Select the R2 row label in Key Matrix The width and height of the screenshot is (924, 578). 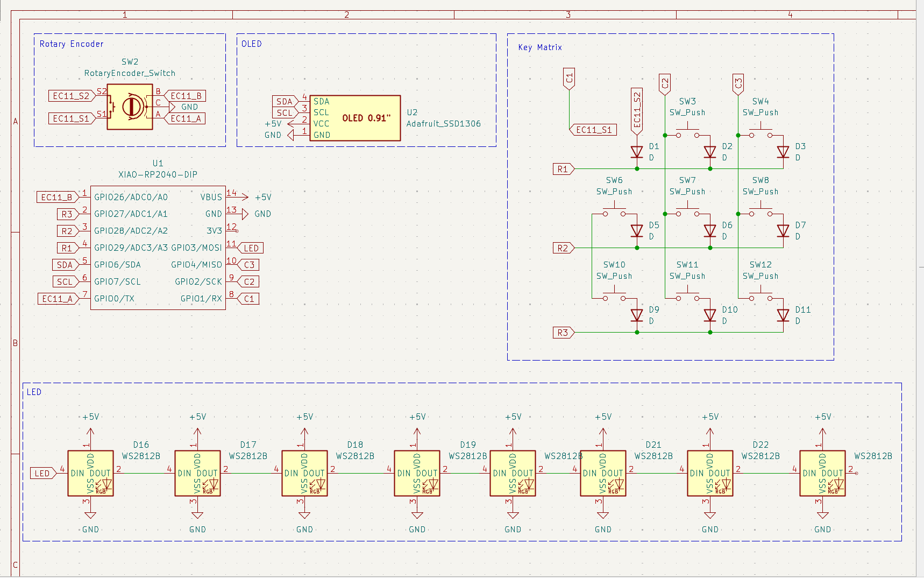pos(563,248)
